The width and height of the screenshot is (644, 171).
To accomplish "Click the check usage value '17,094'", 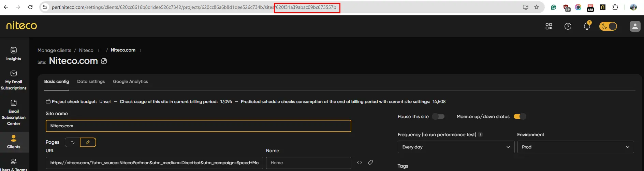I will [226, 102].
